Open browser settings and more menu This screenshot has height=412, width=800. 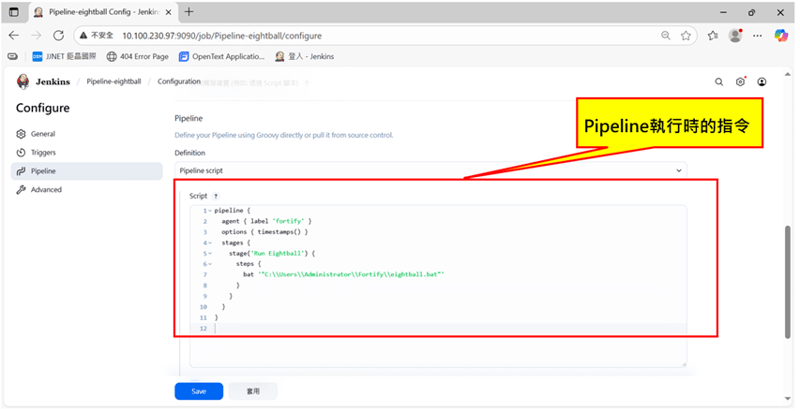(758, 36)
